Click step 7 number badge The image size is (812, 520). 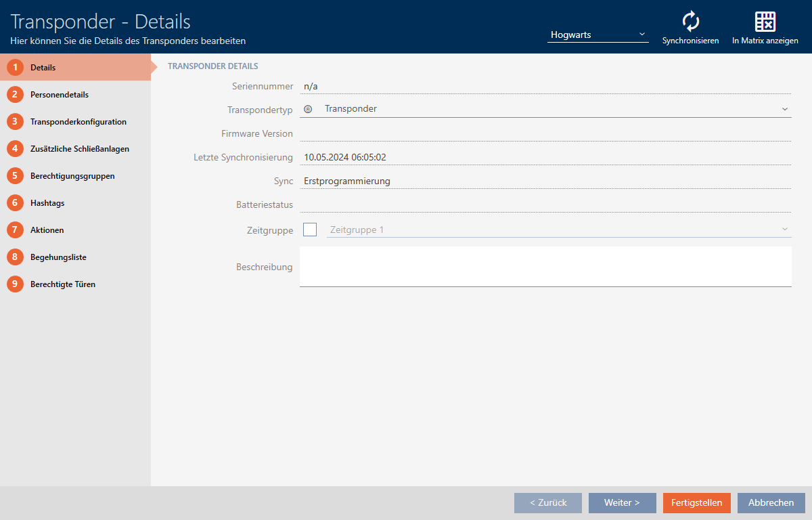pyautogui.click(x=15, y=230)
